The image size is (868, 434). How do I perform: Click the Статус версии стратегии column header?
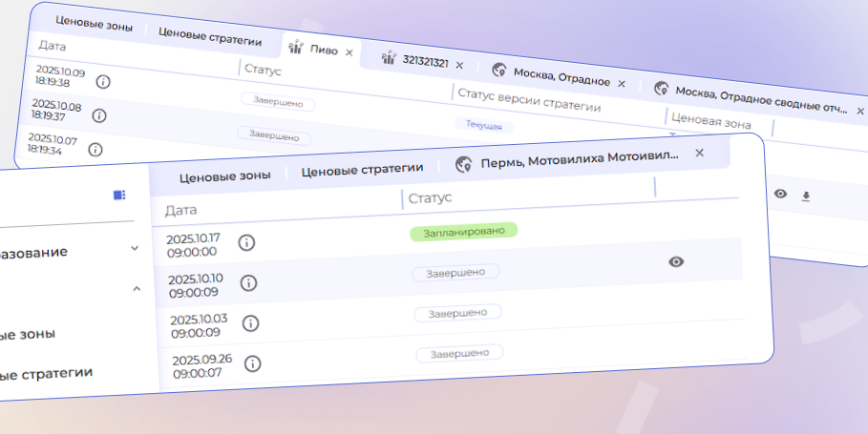click(x=529, y=100)
